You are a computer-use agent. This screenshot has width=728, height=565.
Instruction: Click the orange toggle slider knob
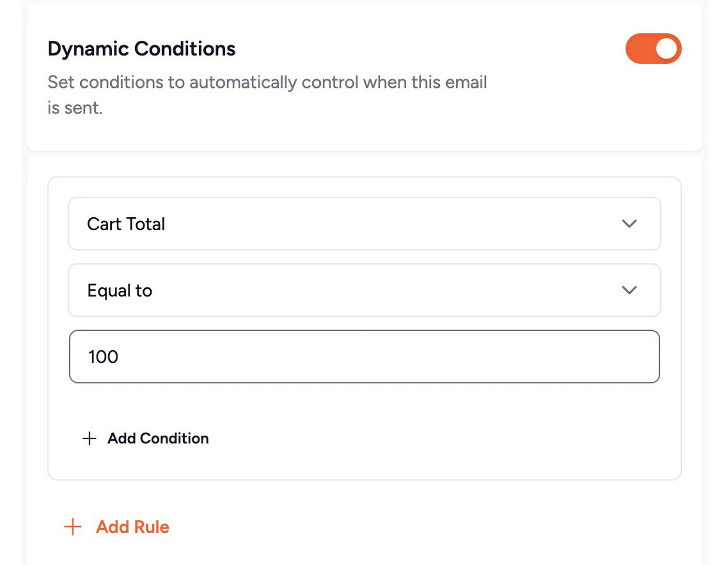(x=666, y=48)
